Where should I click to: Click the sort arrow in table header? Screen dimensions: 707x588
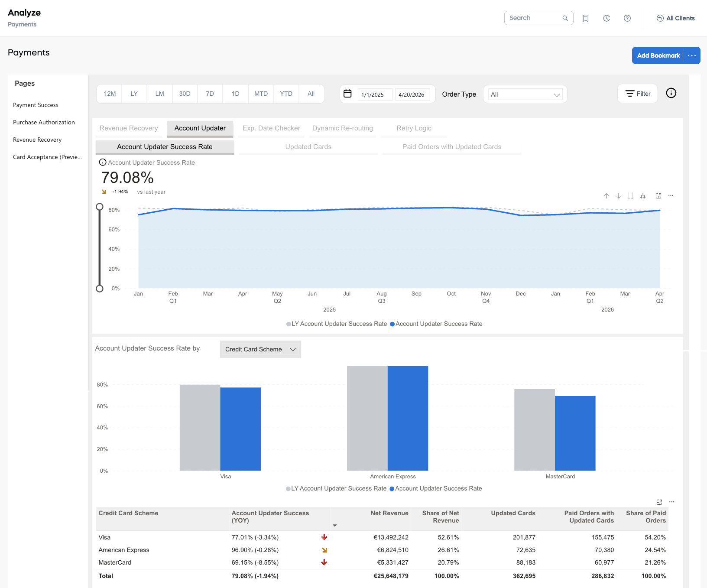point(334,525)
